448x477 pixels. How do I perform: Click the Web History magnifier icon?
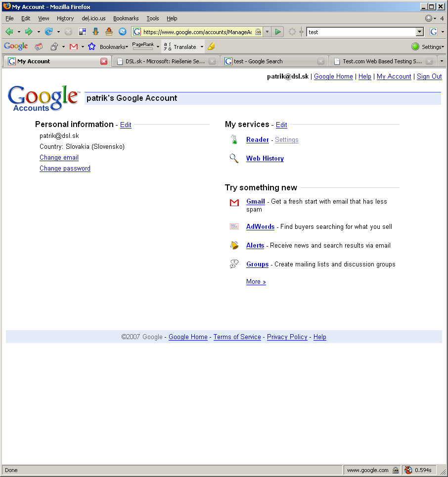[234, 158]
